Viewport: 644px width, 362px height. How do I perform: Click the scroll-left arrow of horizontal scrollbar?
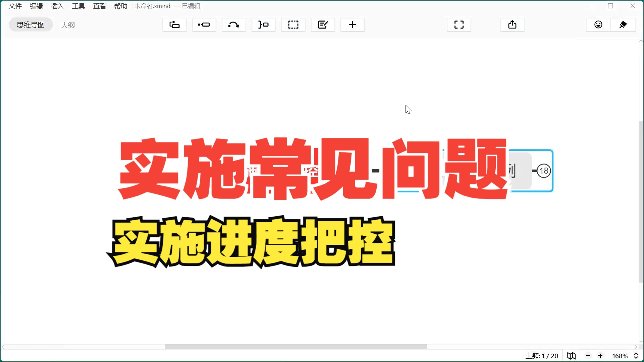(x=3, y=347)
